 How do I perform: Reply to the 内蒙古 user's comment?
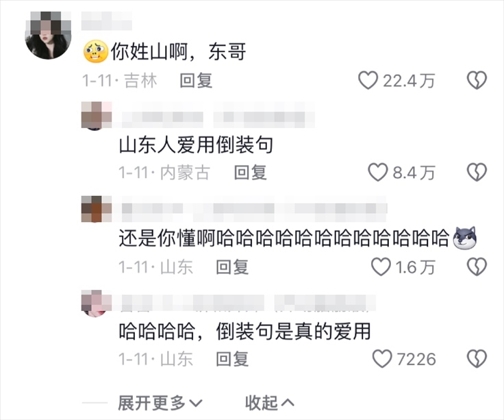(251, 173)
